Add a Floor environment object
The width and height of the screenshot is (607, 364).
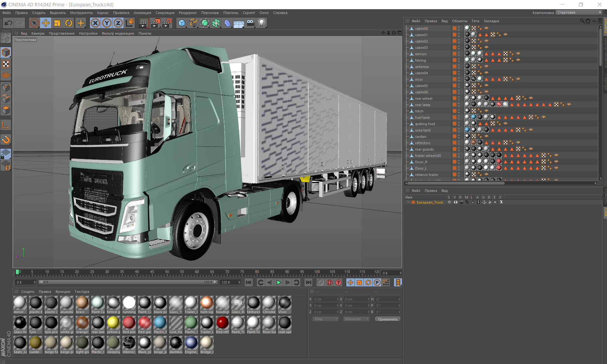[239, 23]
